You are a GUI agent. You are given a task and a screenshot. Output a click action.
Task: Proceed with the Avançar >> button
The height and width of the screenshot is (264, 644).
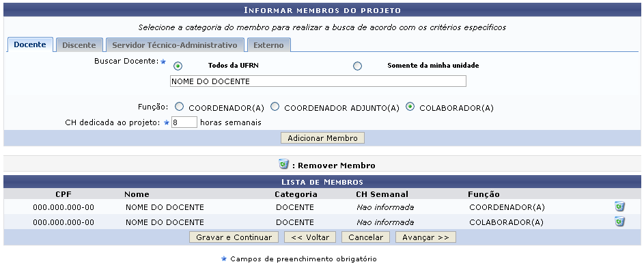(x=425, y=237)
